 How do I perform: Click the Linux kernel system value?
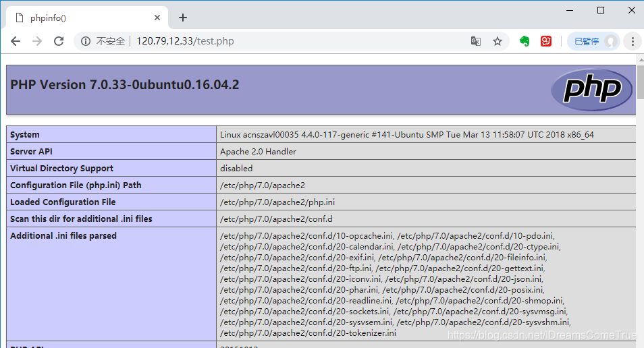[x=406, y=135]
